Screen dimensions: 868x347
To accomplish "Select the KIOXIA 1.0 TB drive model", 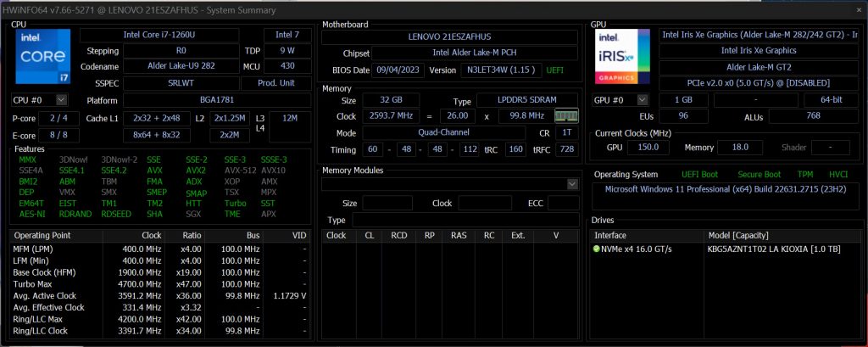I will point(774,249).
